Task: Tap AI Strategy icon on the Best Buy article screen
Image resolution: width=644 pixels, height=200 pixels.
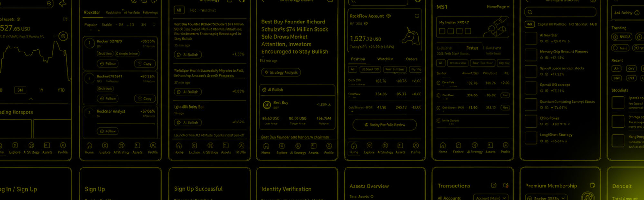Action: (298, 146)
